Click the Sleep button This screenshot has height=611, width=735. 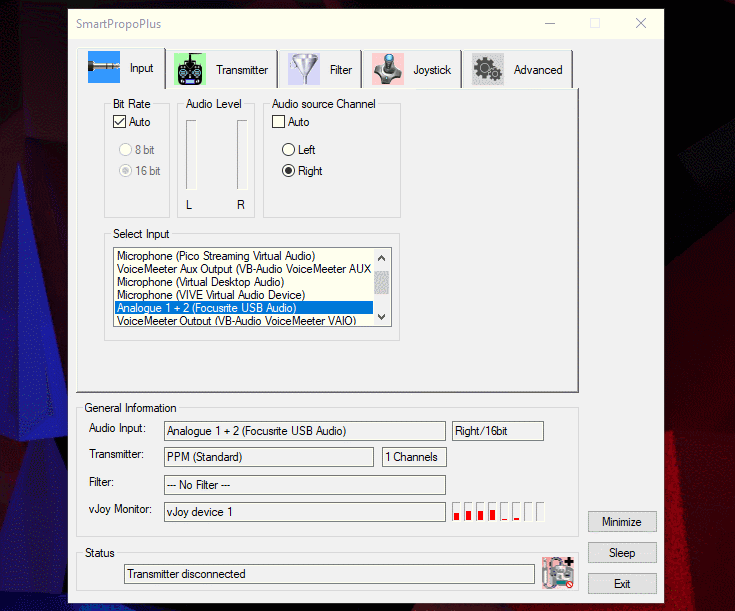(622, 553)
